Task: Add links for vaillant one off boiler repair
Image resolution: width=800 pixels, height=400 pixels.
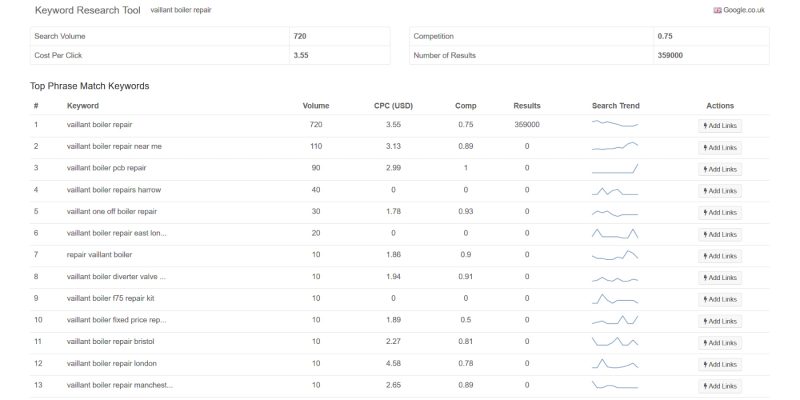Action: coord(720,212)
